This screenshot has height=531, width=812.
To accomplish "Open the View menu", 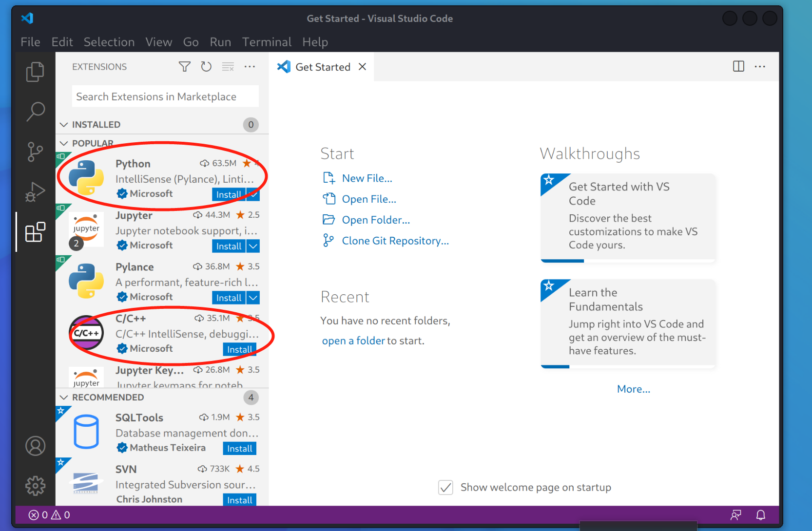I will click(x=159, y=42).
